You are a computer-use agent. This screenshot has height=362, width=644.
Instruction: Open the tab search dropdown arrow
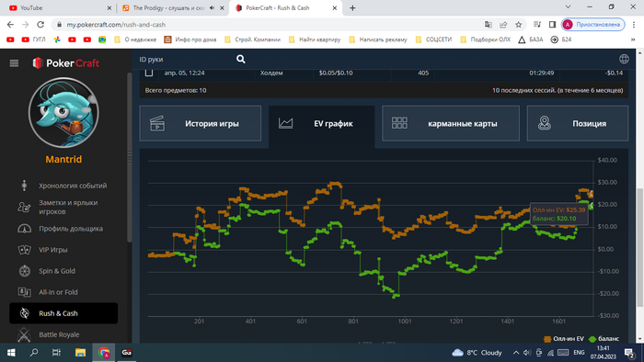568,7
